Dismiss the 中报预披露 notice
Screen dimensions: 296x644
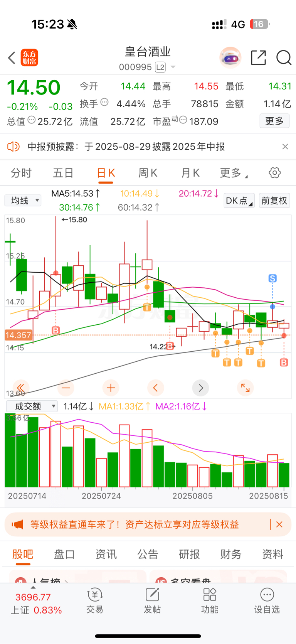tap(285, 147)
